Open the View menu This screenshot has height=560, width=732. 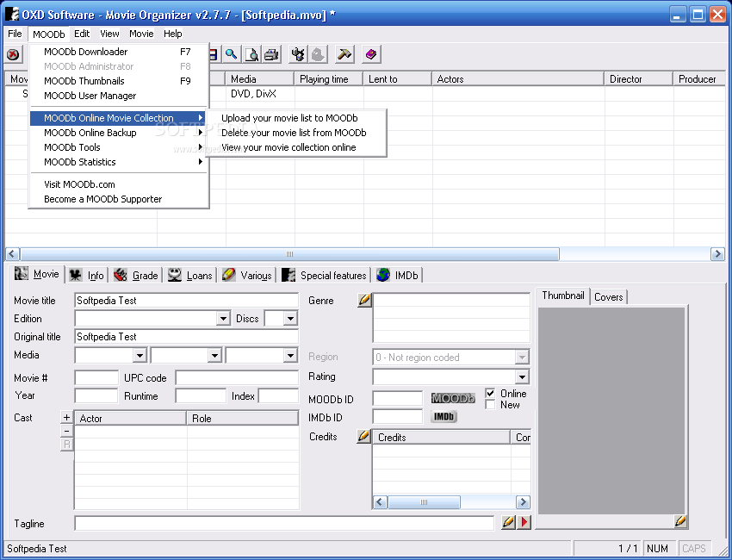point(109,34)
